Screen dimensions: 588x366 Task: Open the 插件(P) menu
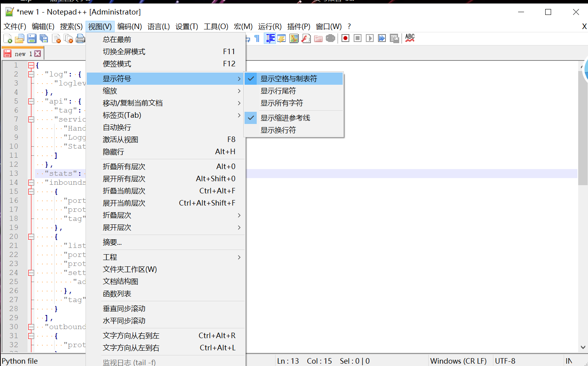299,26
